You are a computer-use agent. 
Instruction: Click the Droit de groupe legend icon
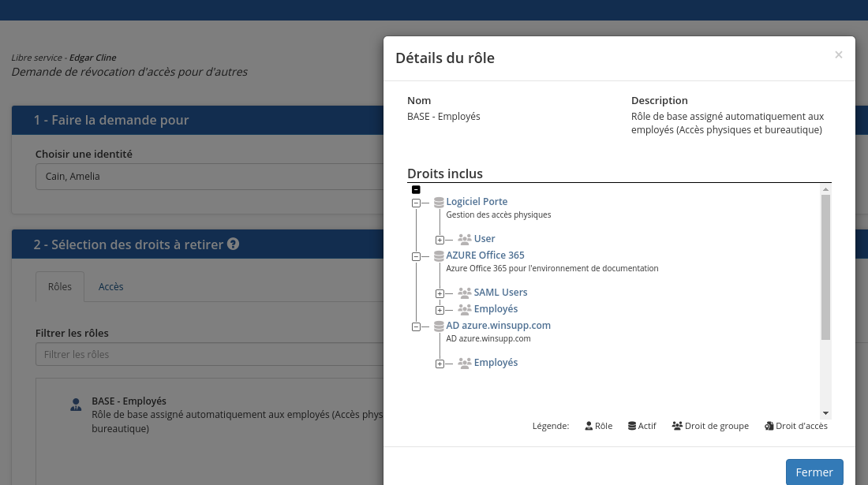click(x=677, y=426)
